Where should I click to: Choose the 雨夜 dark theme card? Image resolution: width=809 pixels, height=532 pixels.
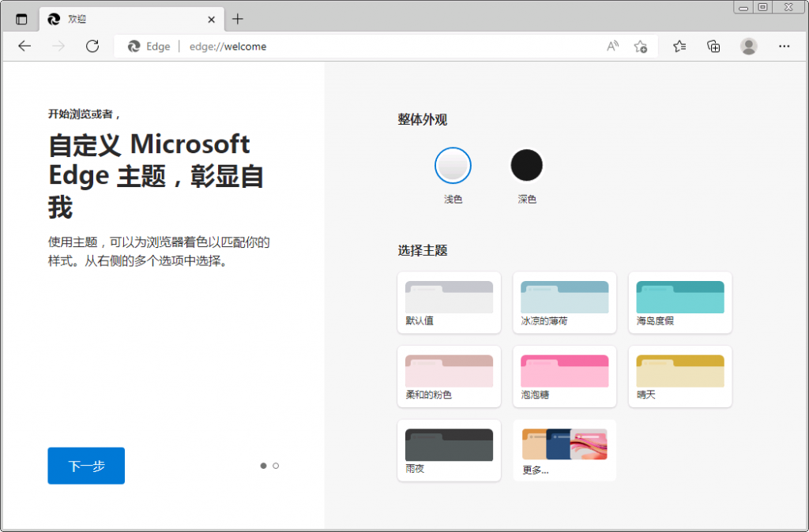449,451
